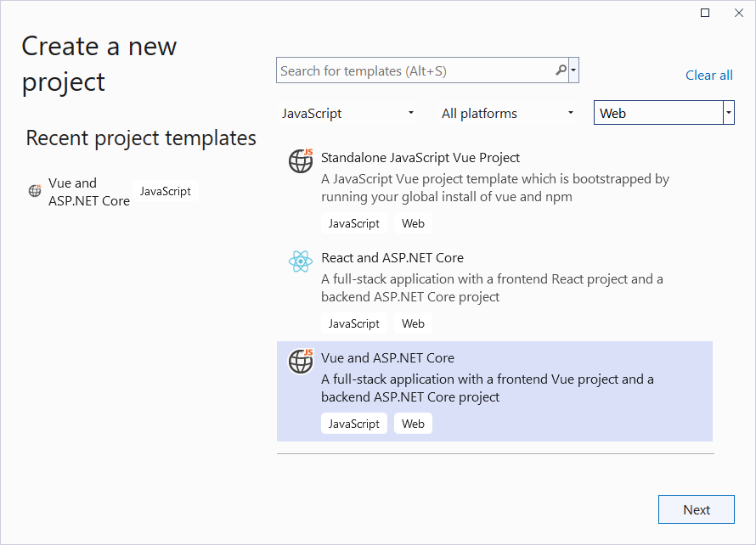
Task: Click the Vue and ASP.NET Core JS globe icon in list
Action: [x=301, y=361]
